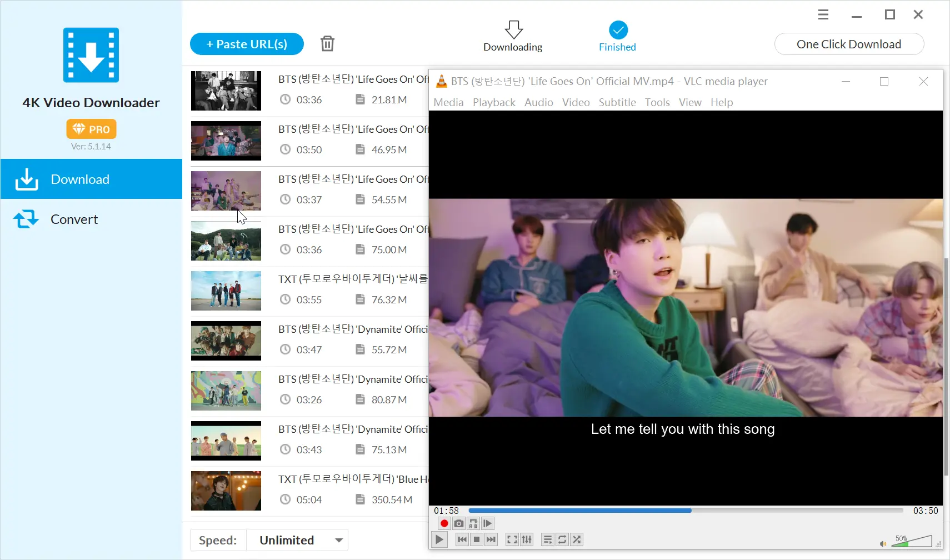
Task: Adjust the VLC volume slider at 50%
Action: pos(912,541)
